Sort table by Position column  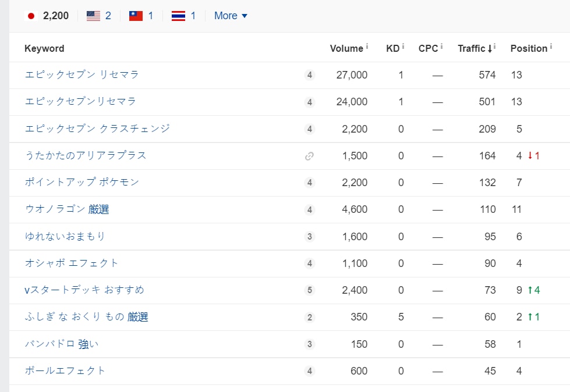(x=529, y=48)
